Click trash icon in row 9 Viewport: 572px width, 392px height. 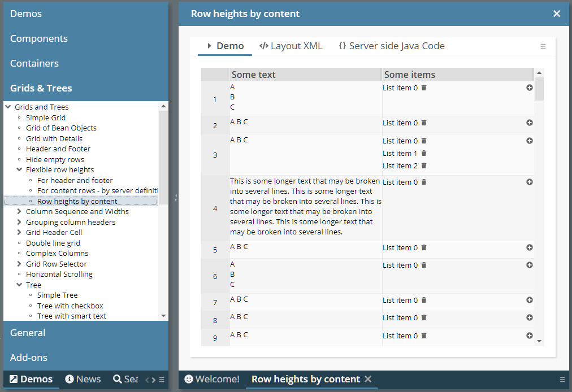point(424,336)
